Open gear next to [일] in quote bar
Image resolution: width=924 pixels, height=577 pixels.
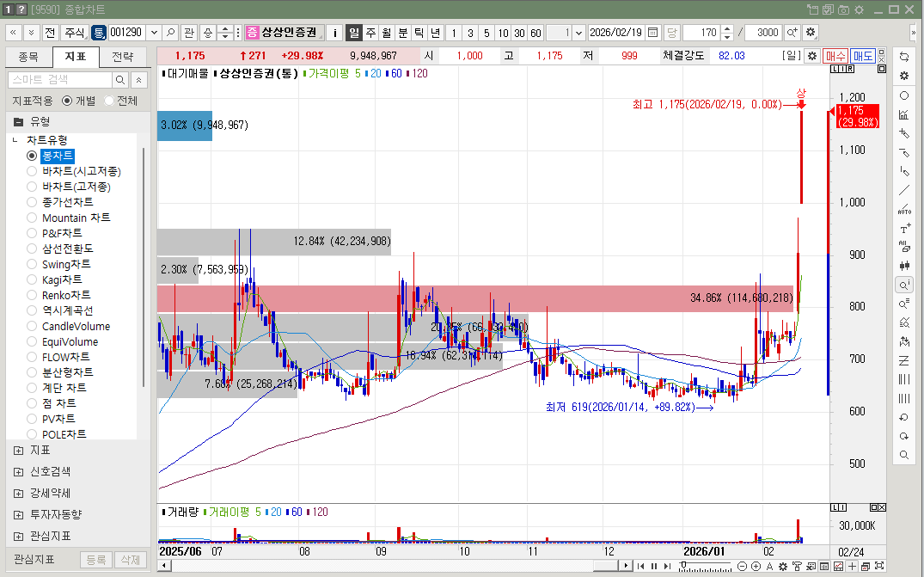812,56
